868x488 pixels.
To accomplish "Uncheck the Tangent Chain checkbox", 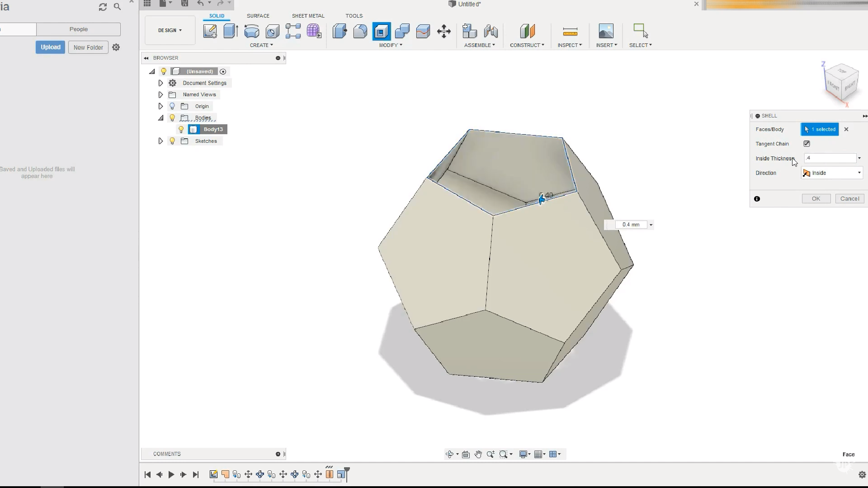I will pyautogui.click(x=807, y=144).
